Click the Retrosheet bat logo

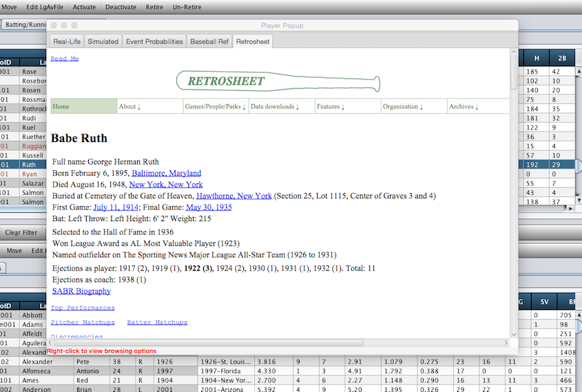tap(278, 81)
